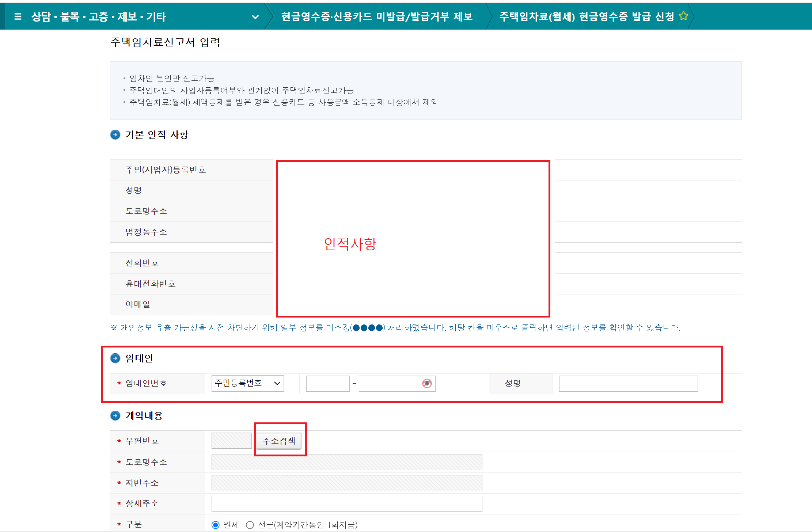Expand the 상담·불복·고충·제보·기타 menu chevron
The image size is (812, 532).
click(x=255, y=16)
